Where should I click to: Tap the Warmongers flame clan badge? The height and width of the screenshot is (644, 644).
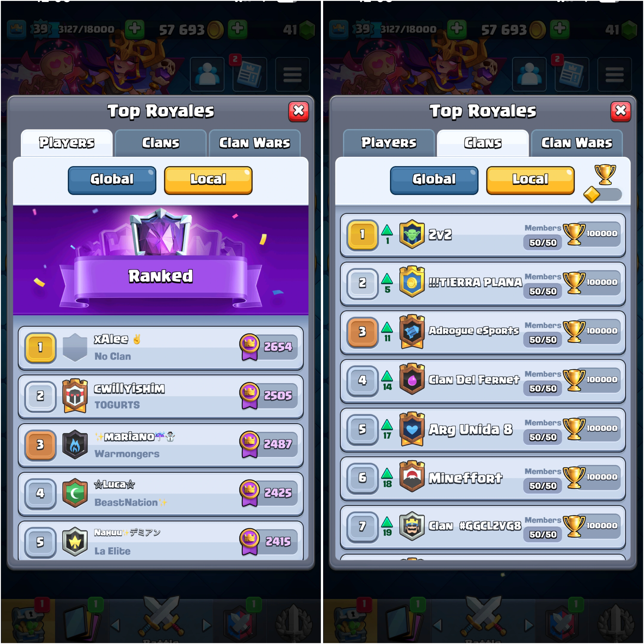point(75,444)
